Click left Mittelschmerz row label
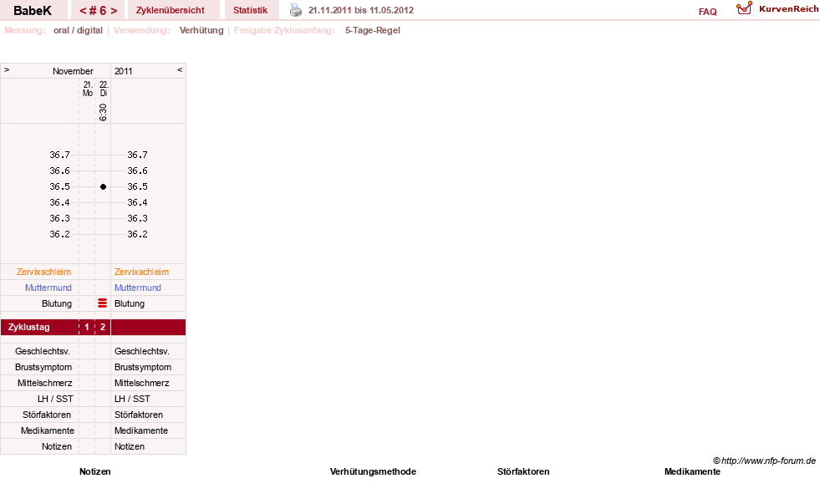This screenshot has width=820, height=504. [x=44, y=384]
